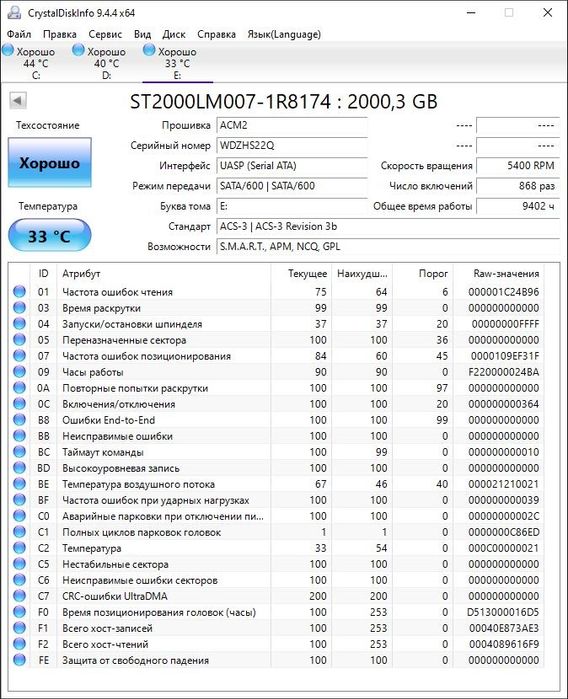The width and height of the screenshot is (568, 699).
Task: Select row Полных циклов парковок головок
Action: coord(276,532)
